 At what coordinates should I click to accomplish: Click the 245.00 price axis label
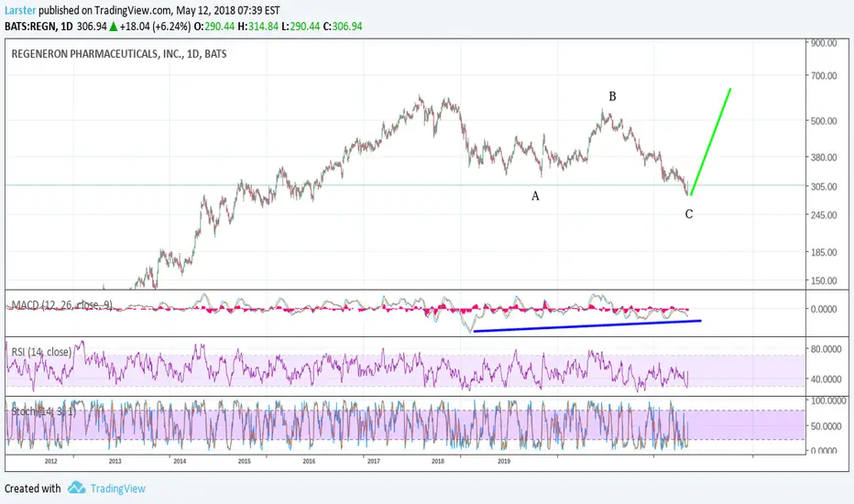(824, 215)
